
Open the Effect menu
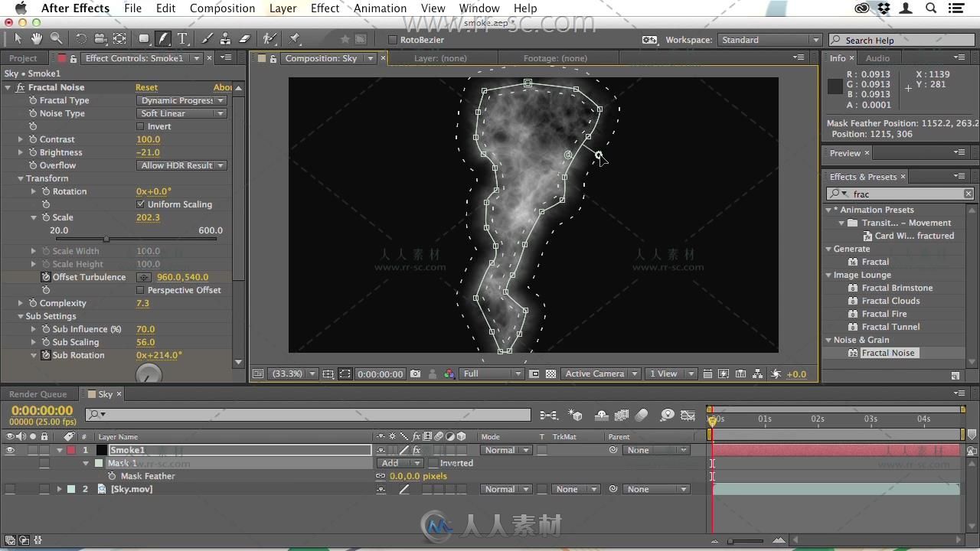click(x=325, y=8)
